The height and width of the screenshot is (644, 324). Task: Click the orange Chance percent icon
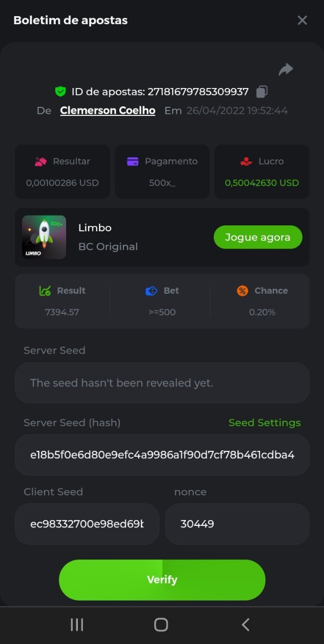click(x=242, y=291)
